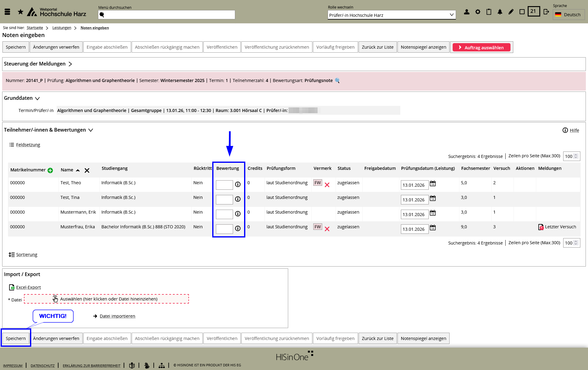
Task: Click the logout icon in header
Action: [546, 12]
